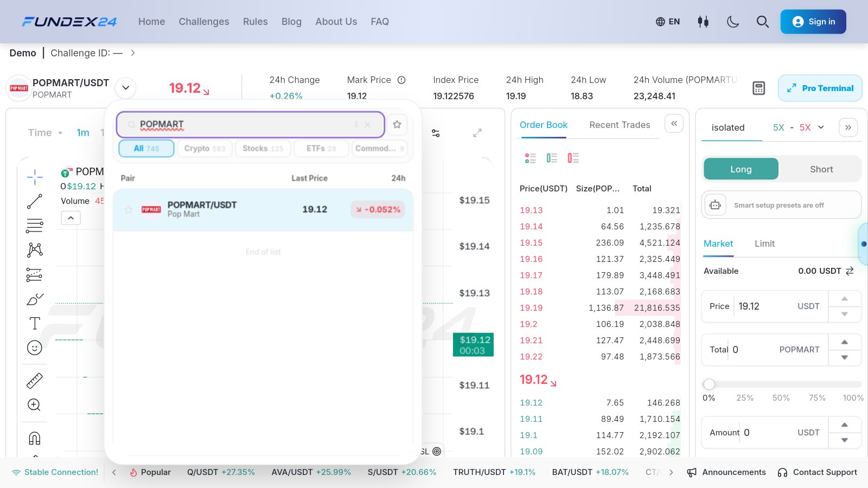Switch order side to Long

pyautogui.click(x=741, y=169)
